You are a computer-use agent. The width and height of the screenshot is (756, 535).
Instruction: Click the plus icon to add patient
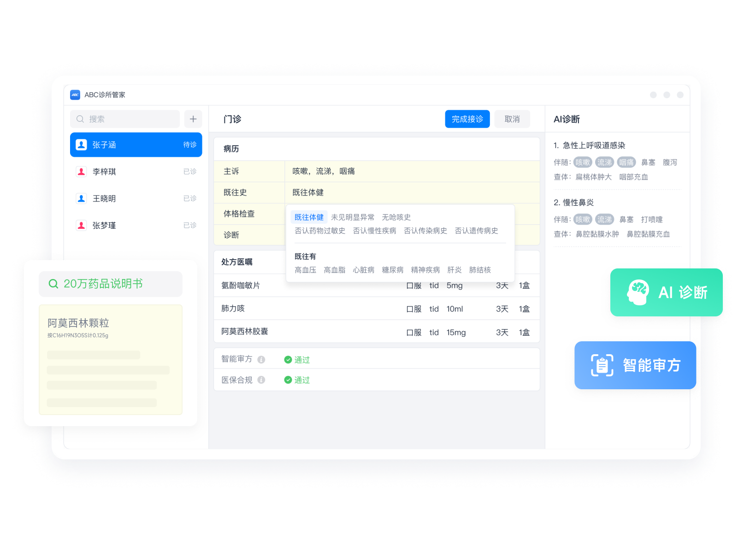[x=193, y=119]
